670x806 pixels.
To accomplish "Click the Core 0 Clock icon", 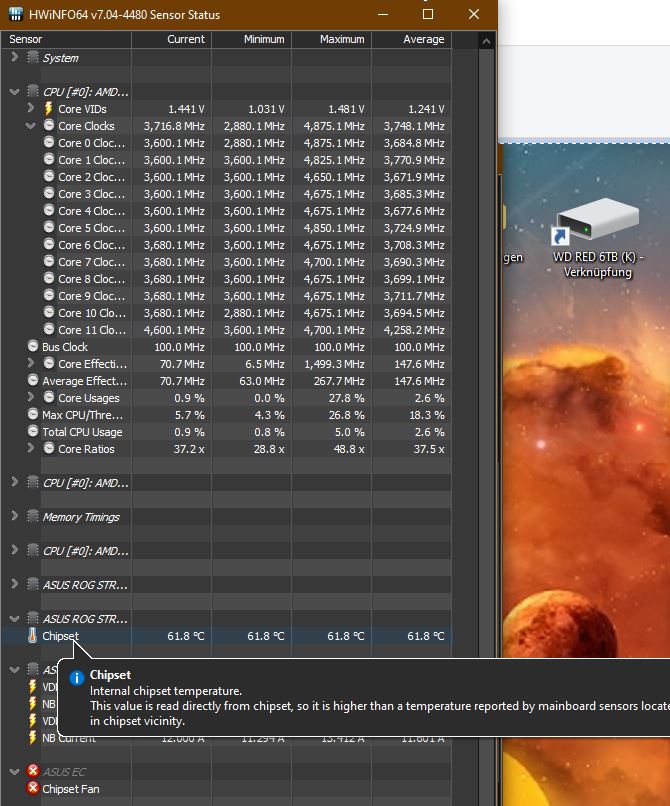I will (49, 142).
